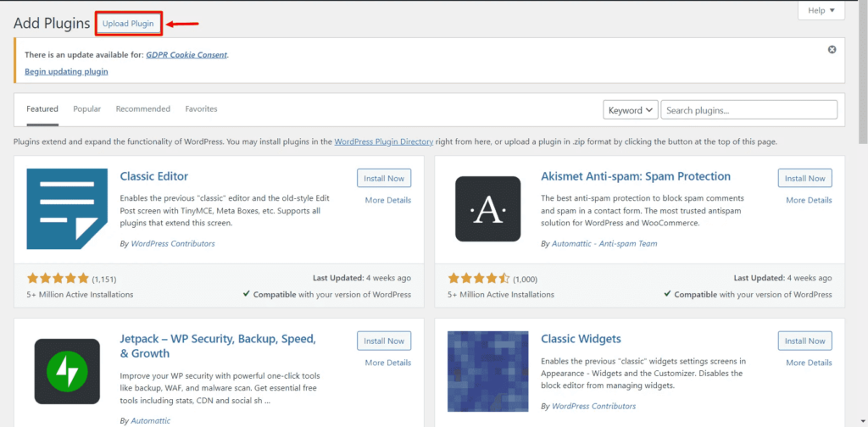Open Automattic author link under Jetpack

[151, 421]
